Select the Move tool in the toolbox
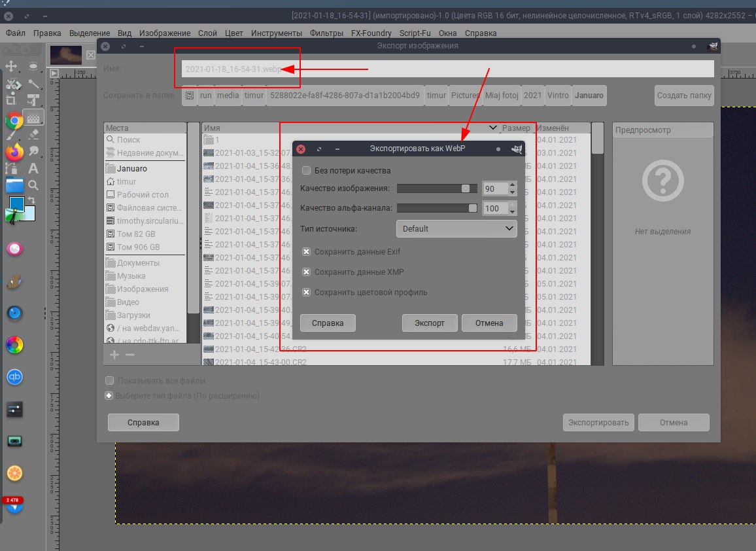Screen dimensions: 756x551 click(x=12, y=66)
